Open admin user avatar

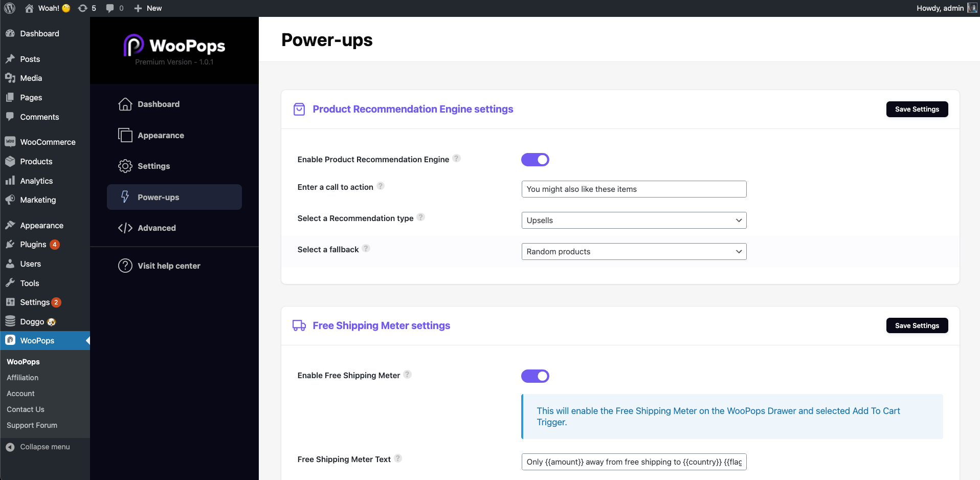coord(972,8)
